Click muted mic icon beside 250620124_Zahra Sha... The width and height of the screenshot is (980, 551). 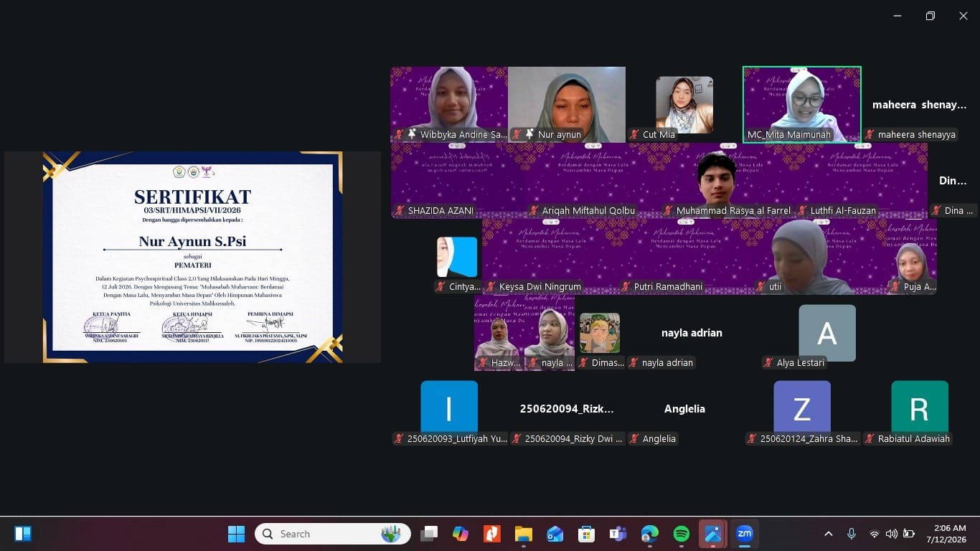752,438
